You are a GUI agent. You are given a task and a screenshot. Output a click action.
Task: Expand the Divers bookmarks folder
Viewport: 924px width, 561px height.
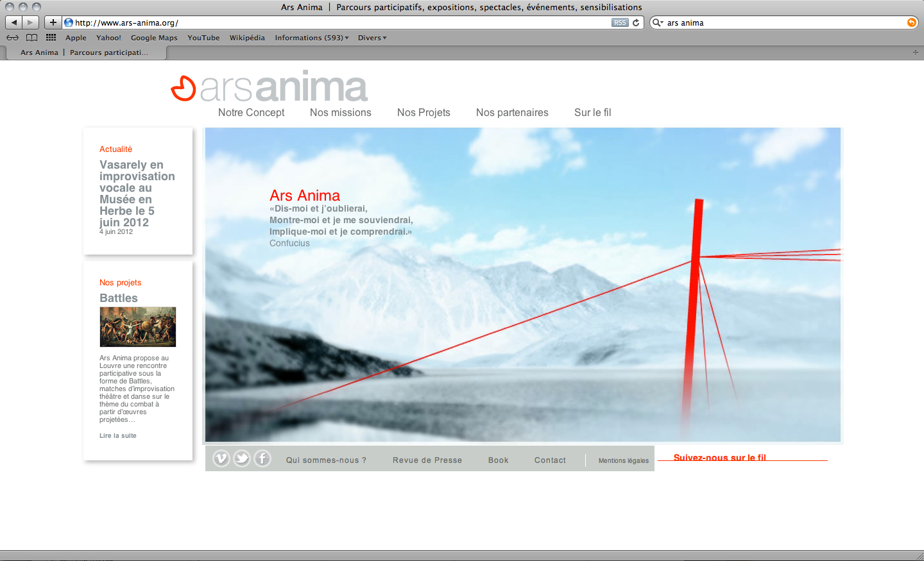point(372,38)
